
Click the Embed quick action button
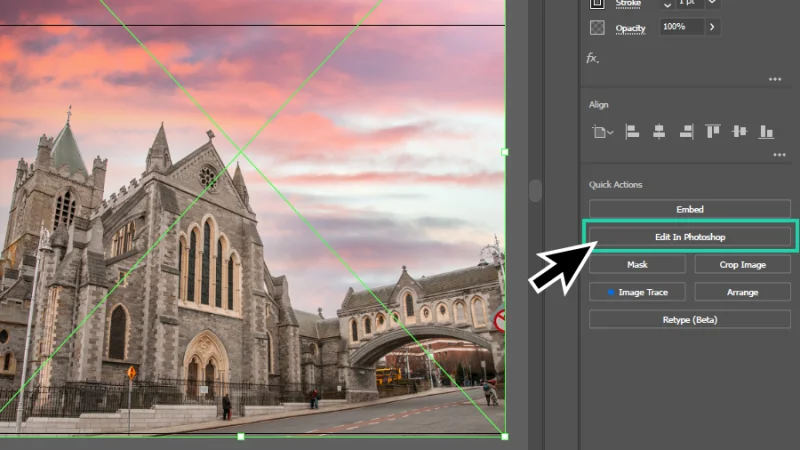(690, 209)
